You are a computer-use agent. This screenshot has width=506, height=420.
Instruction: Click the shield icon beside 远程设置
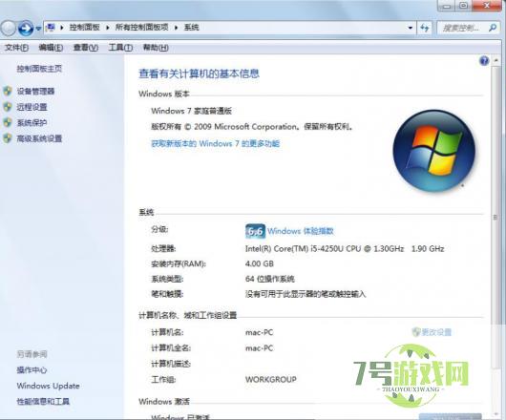click(x=8, y=107)
